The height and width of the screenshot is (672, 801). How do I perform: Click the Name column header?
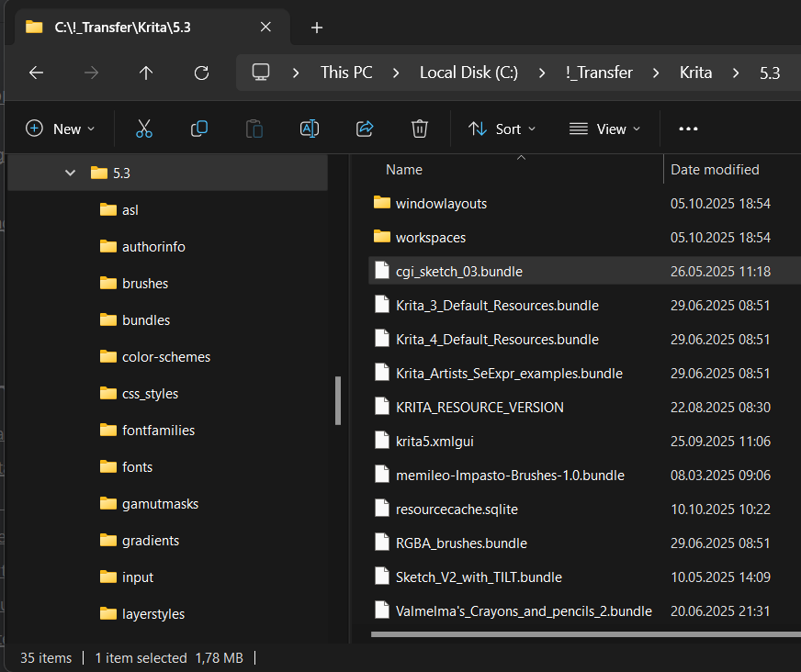(x=404, y=170)
